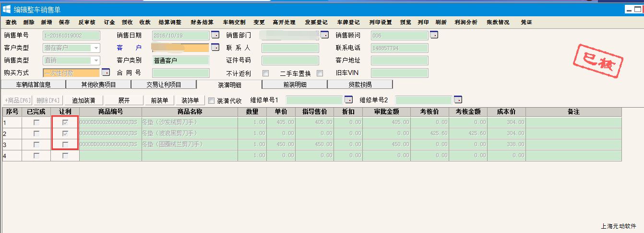Switch to the 车辆结算信息 tab
Screen dimensions: 644x233
click(x=34, y=85)
